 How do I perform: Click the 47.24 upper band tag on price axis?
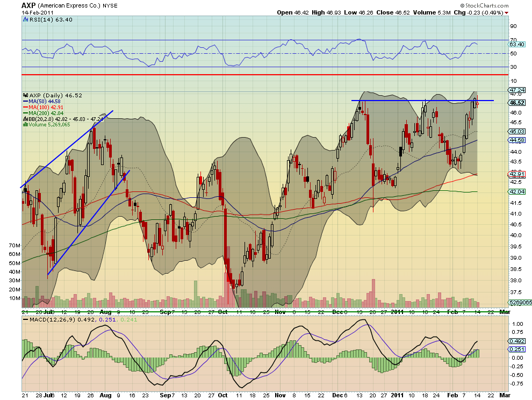(517, 90)
